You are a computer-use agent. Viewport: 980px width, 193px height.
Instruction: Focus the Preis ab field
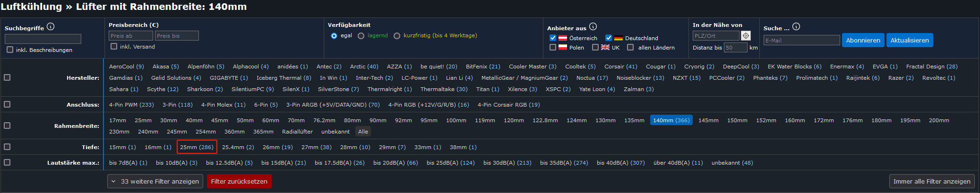(x=131, y=36)
